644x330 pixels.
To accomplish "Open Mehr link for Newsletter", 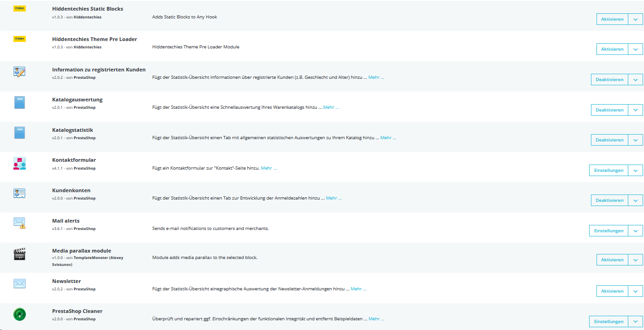I will point(358,289).
